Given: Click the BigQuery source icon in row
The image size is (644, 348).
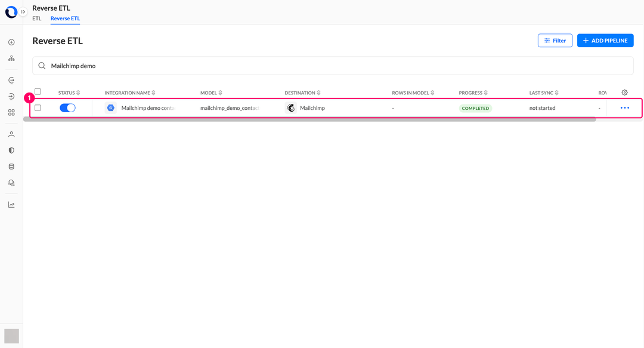Looking at the screenshot, I should pos(110,108).
